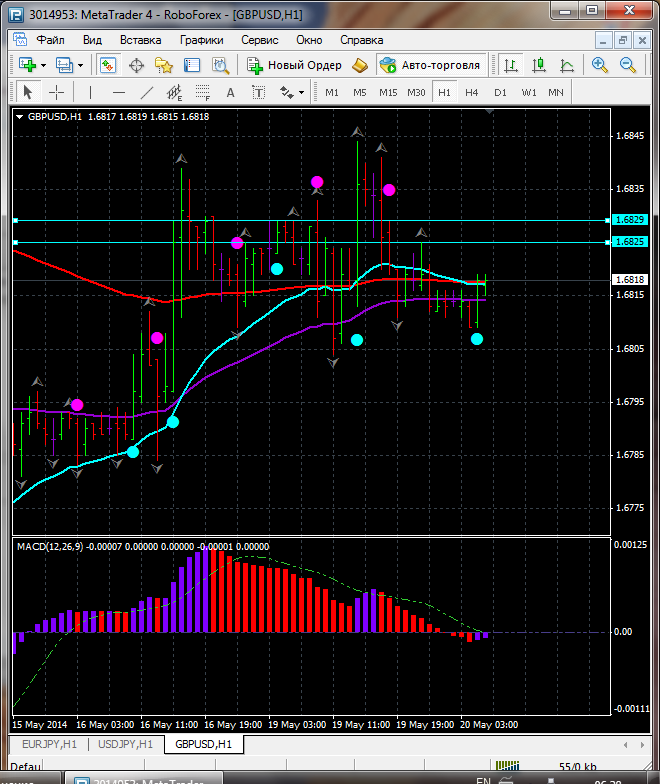Click the Новый Ордер button

294,65
